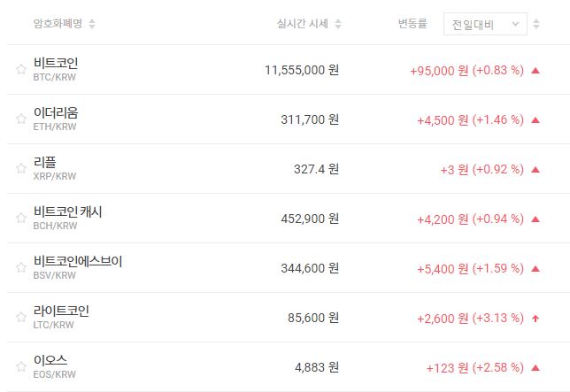The height and width of the screenshot is (392, 570).
Task: Open the 이더리움 coin page
Action: point(56,113)
